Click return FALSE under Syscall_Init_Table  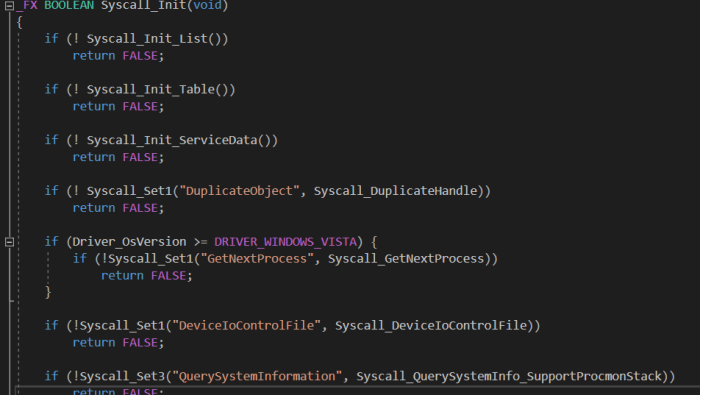(118, 106)
